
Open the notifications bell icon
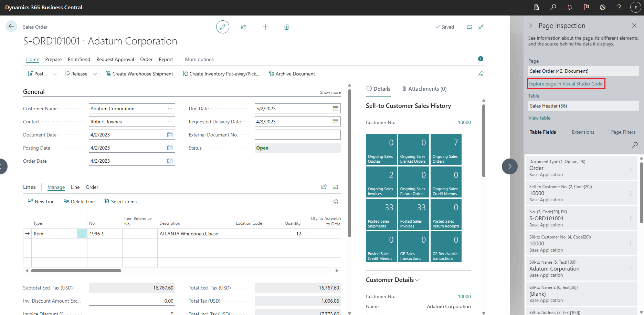coord(570,7)
